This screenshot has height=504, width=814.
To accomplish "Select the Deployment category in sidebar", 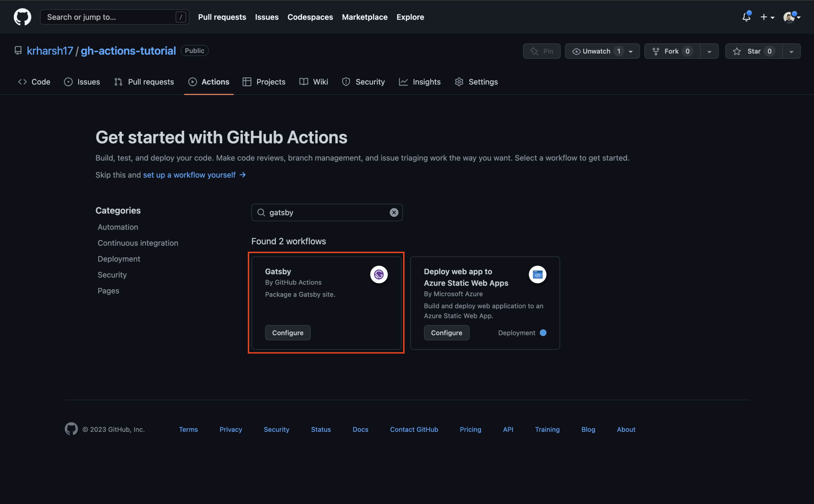I will tap(119, 259).
